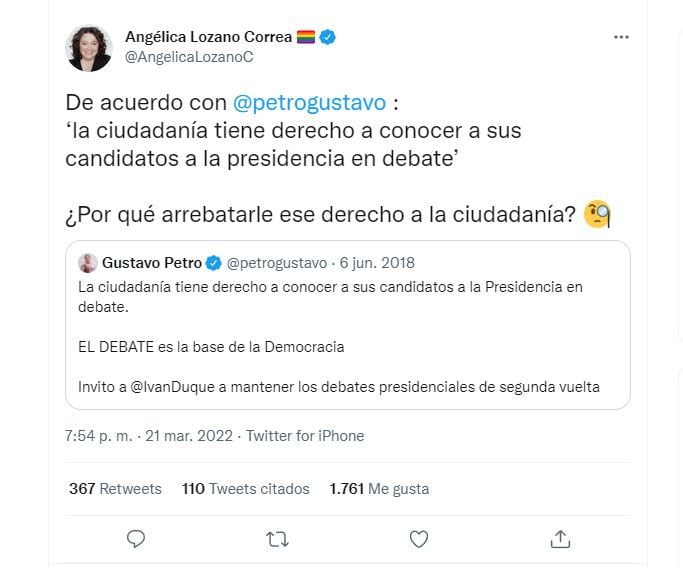683x568 pixels.
Task: Open Angélica Lozano Correa's display name
Action: point(208,37)
